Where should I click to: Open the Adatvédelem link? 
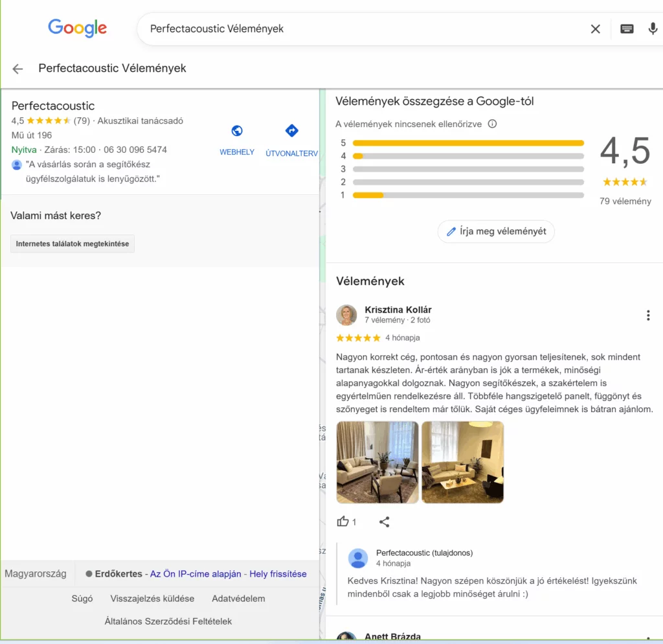[x=238, y=599]
